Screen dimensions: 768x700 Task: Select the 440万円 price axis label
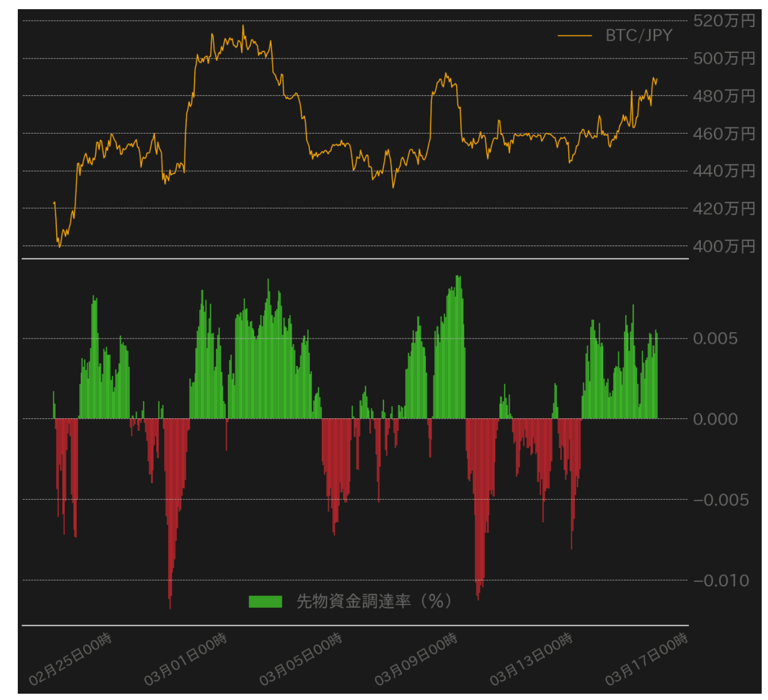tap(723, 171)
